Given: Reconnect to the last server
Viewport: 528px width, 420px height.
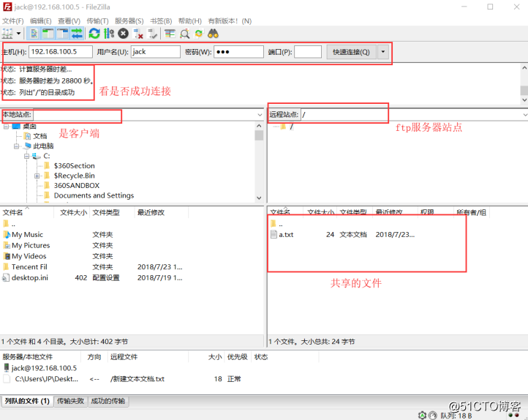Looking at the screenshot, I should pos(153,34).
